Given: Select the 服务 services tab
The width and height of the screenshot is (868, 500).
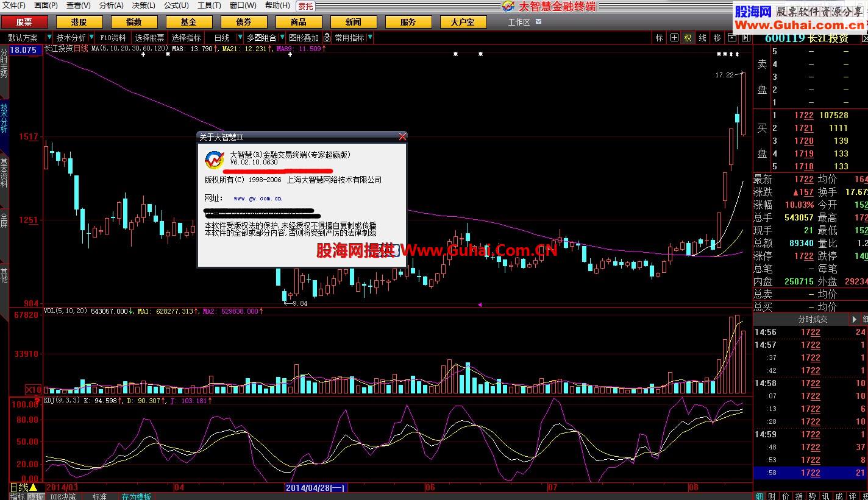Looking at the screenshot, I should click(408, 22).
